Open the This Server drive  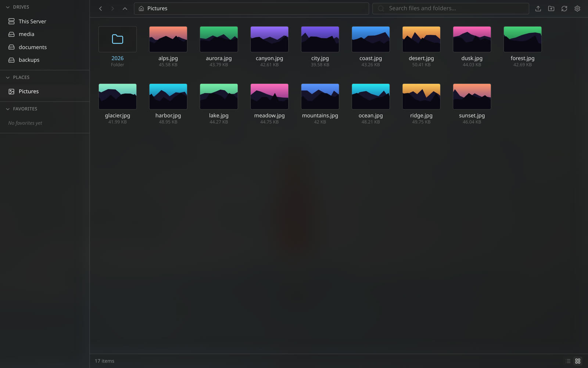point(45,21)
